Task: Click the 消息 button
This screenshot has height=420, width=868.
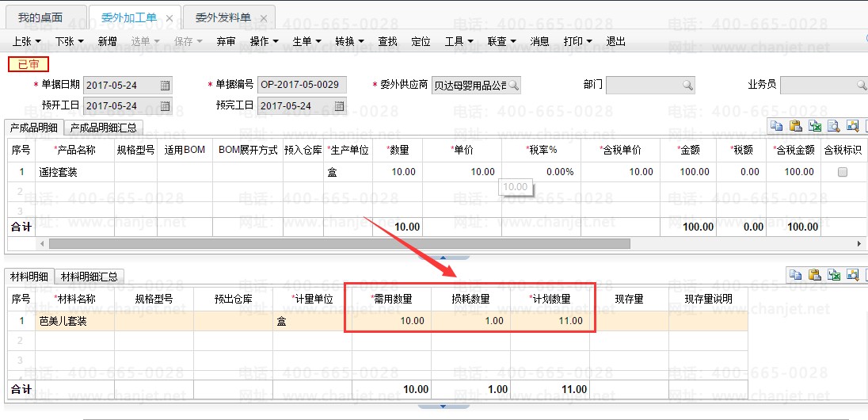Action: (540, 41)
